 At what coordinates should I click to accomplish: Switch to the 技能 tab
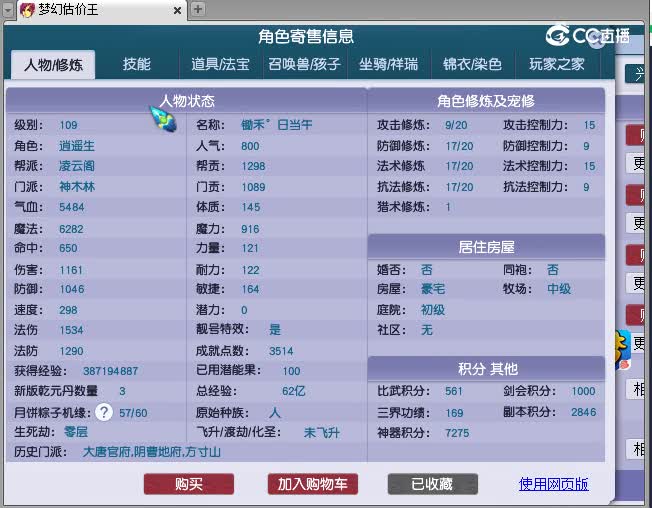pos(137,64)
